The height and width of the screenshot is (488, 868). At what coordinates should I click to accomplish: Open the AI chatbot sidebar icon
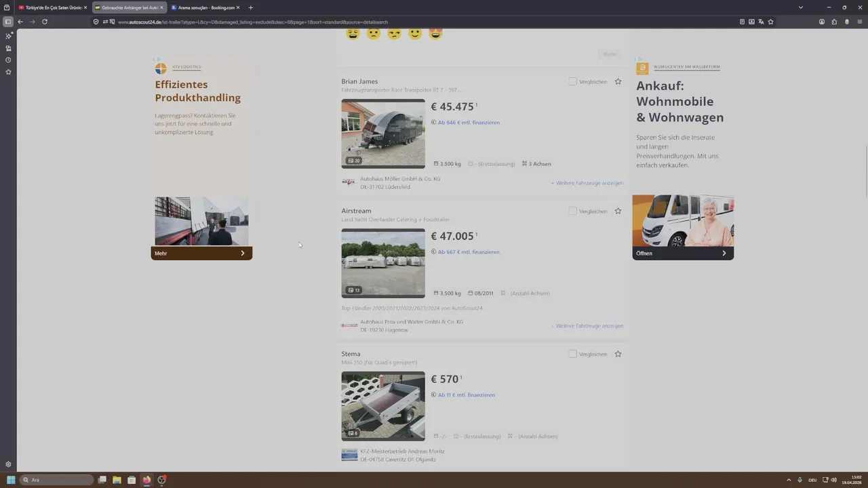click(x=8, y=36)
